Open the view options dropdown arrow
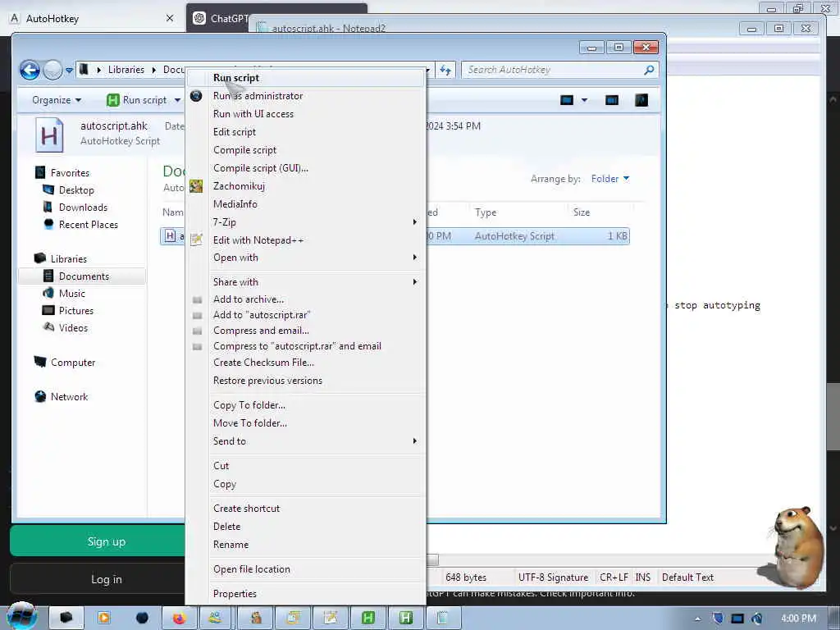This screenshot has height=630, width=840. point(584,100)
